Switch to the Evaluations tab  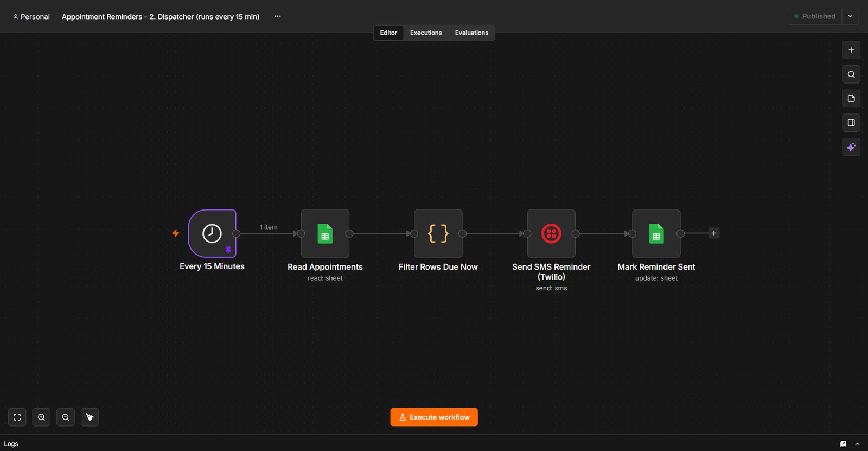coord(471,33)
